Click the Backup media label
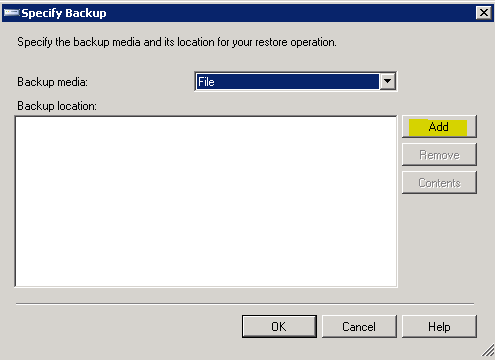 click(52, 82)
